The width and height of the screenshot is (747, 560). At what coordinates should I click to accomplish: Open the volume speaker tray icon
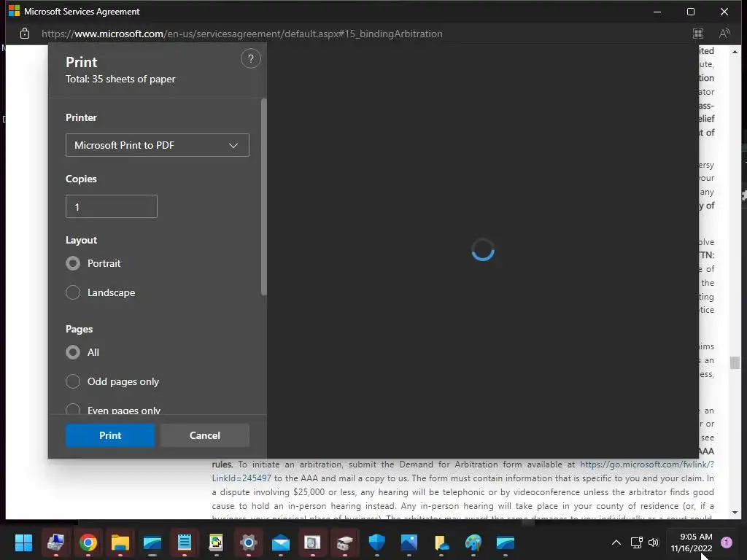654,542
